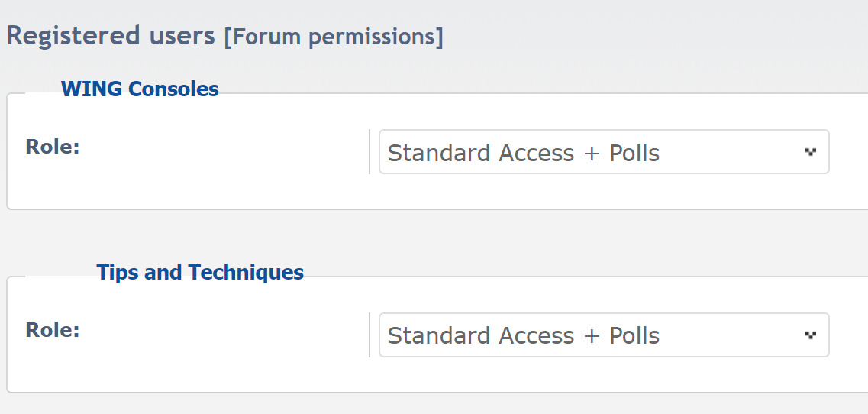Image resolution: width=868 pixels, height=414 pixels.
Task: Click the word "Polls" in Tips and Techniques selector
Action: click(x=634, y=335)
